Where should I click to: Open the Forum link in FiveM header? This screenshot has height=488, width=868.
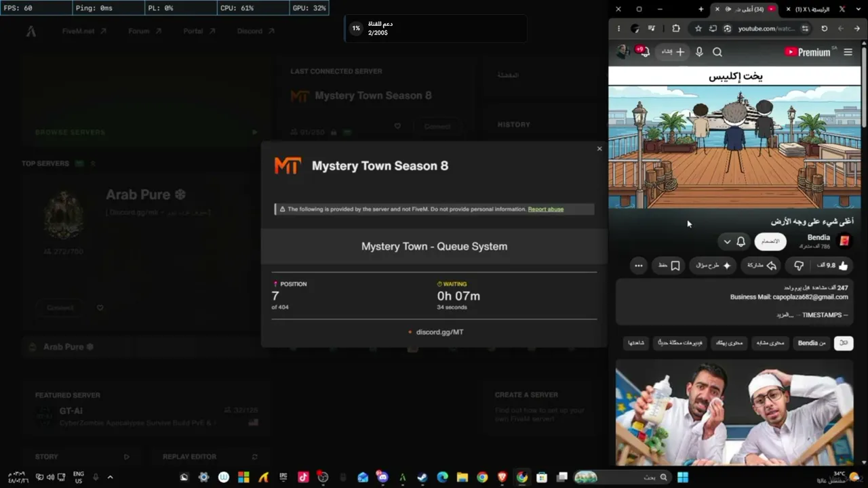(144, 31)
